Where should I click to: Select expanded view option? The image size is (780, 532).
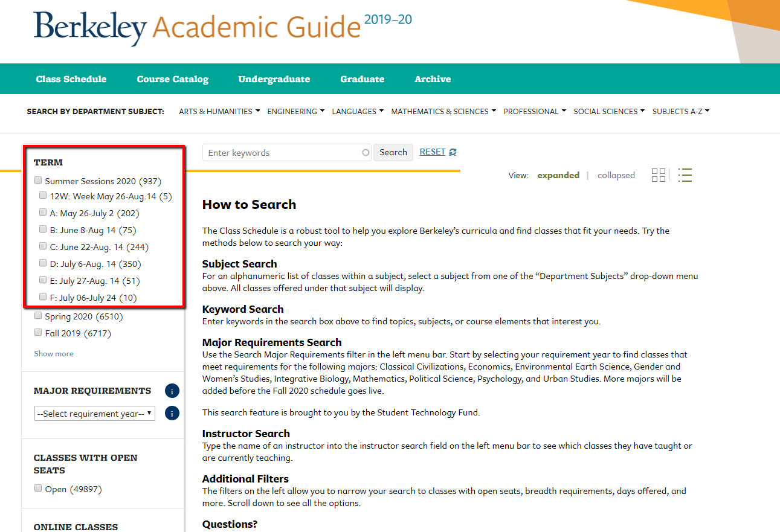tap(558, 175)
